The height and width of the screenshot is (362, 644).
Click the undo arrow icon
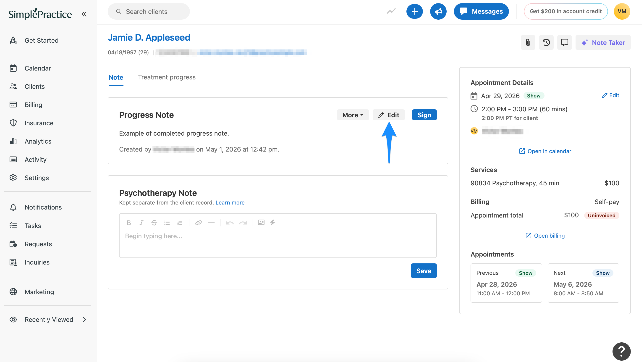click(x=230, y=223)
